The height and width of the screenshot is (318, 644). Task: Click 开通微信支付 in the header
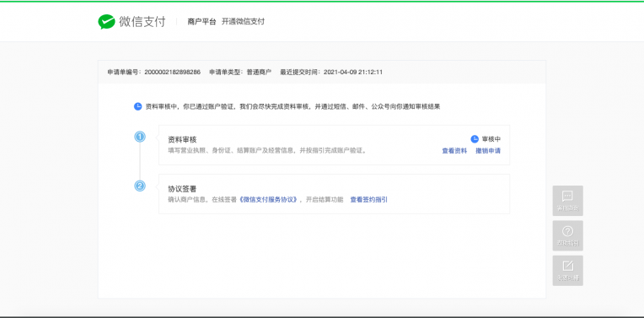click(x=243, y=22)
